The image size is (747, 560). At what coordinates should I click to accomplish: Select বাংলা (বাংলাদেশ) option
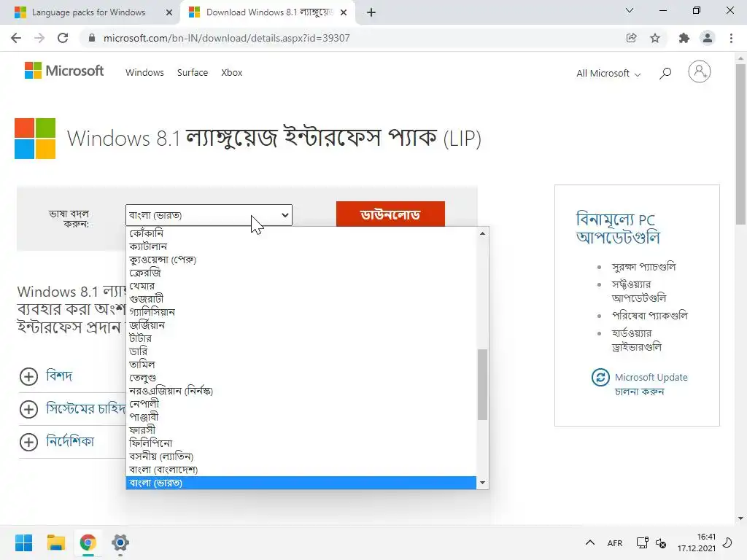point(301,470)
